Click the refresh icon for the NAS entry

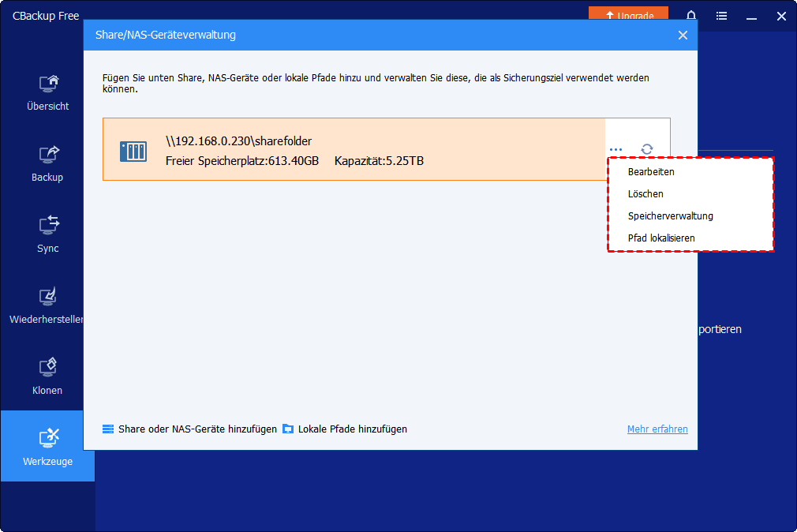(x=647, y=149)
